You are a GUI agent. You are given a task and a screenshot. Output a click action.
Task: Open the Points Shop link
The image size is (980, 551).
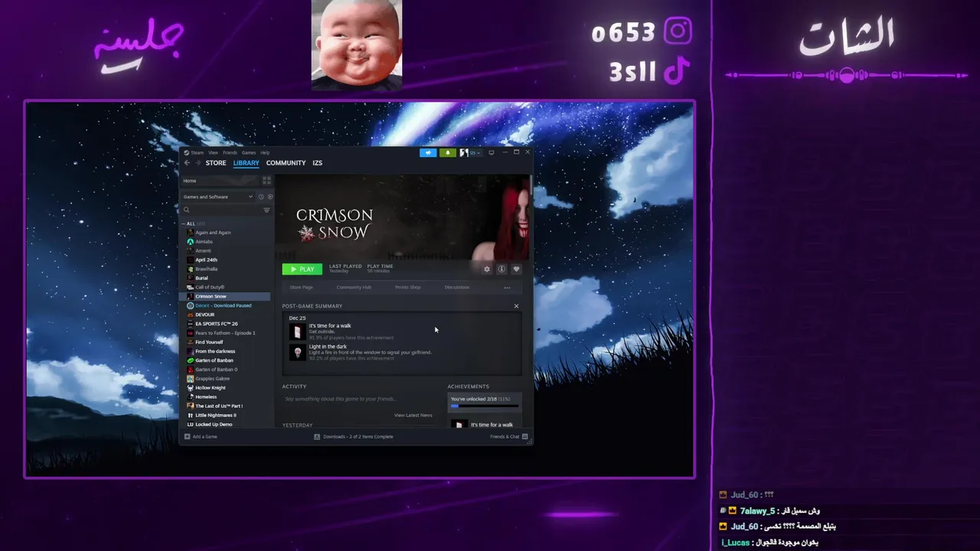pos(407,288)
